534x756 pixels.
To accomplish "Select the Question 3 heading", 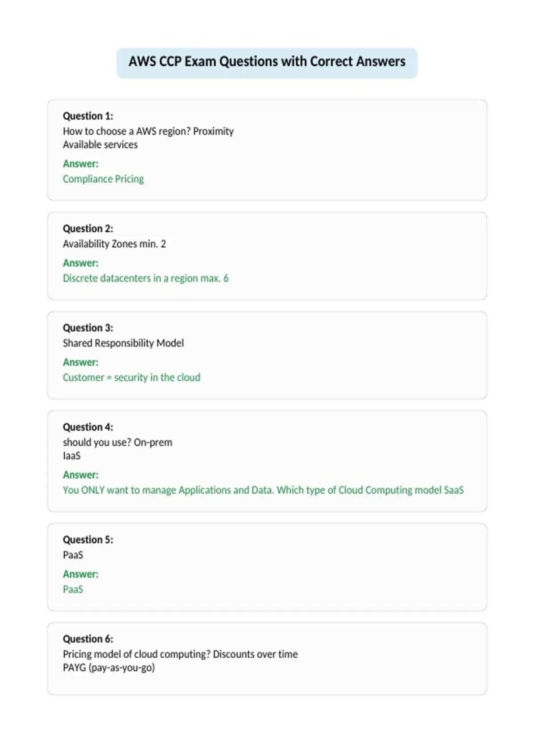I will click(x=88, y=328).
